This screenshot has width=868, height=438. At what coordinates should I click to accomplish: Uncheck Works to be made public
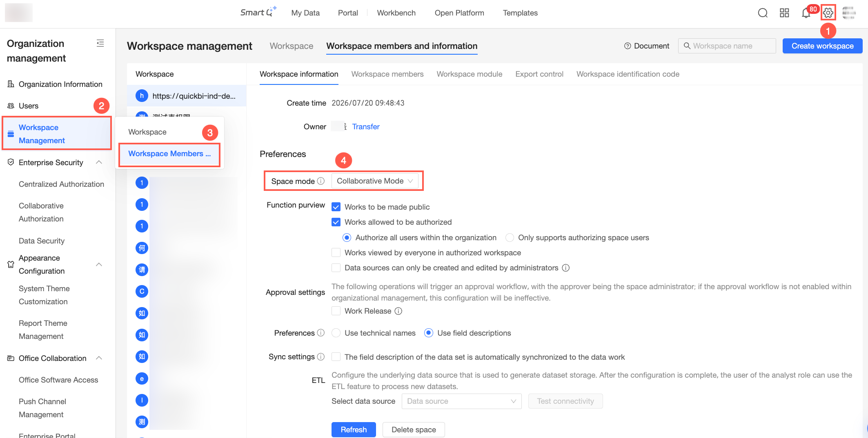click(336, 207)
